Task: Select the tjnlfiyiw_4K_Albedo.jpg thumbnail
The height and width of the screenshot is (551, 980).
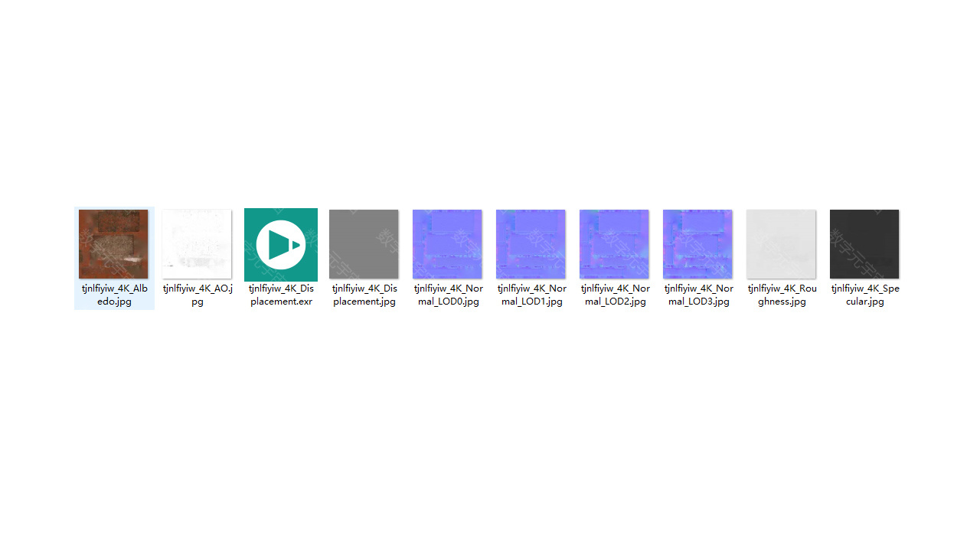Action: coord(113,244)
